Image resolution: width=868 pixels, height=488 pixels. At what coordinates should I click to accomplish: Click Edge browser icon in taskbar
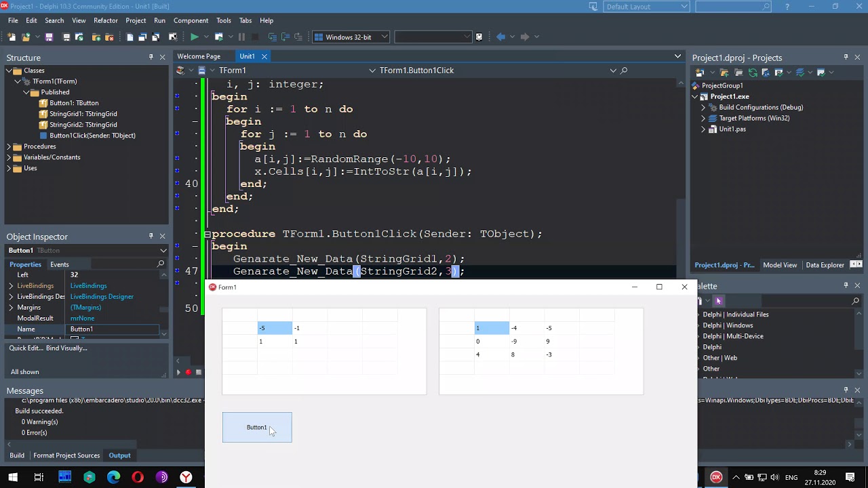click(113, 477)
